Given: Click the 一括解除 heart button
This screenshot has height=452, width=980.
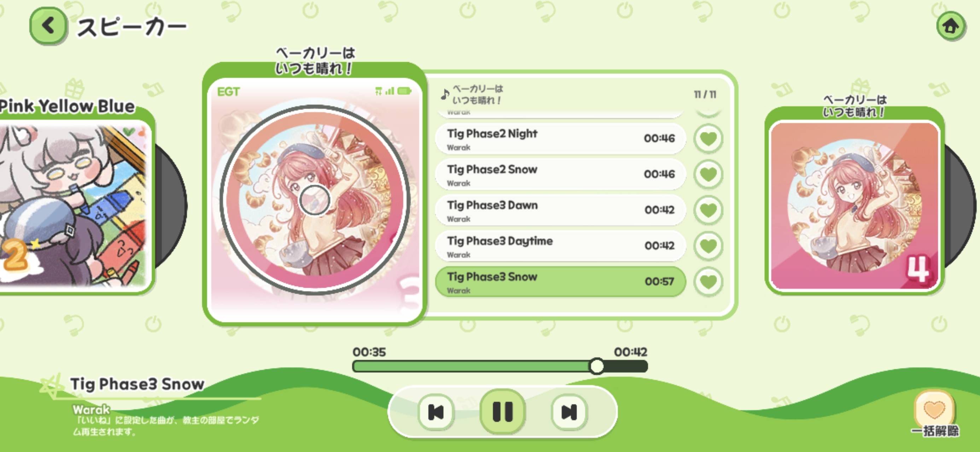Looking at the screenshot, I should pyautogui.click(x=934, y=410).
